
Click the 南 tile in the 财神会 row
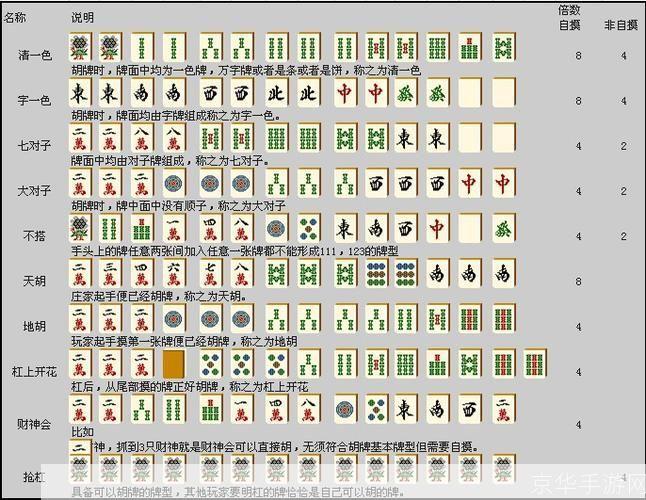tap(438, 409)
